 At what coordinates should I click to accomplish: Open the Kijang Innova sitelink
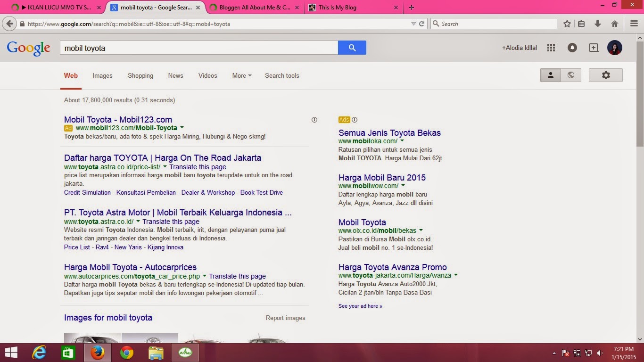click(x=165, y=247)
